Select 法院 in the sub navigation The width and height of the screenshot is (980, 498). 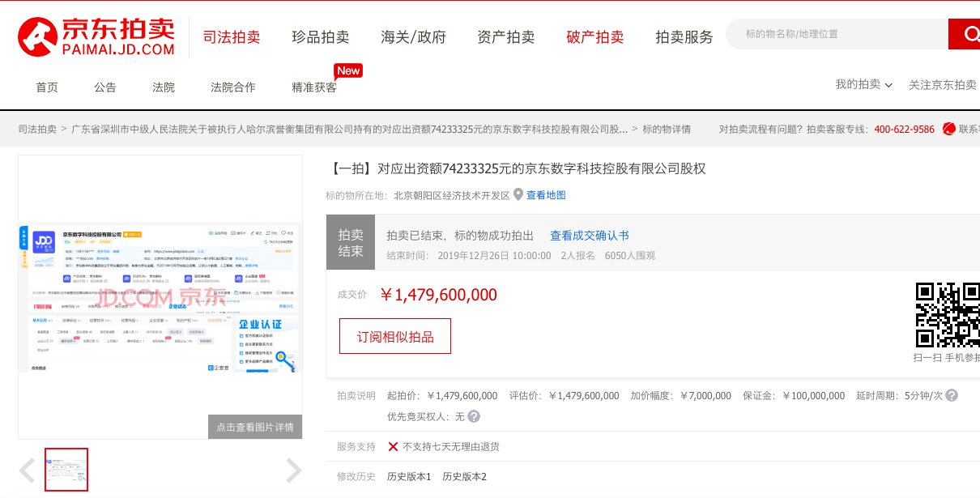click(x=164, y=87)
